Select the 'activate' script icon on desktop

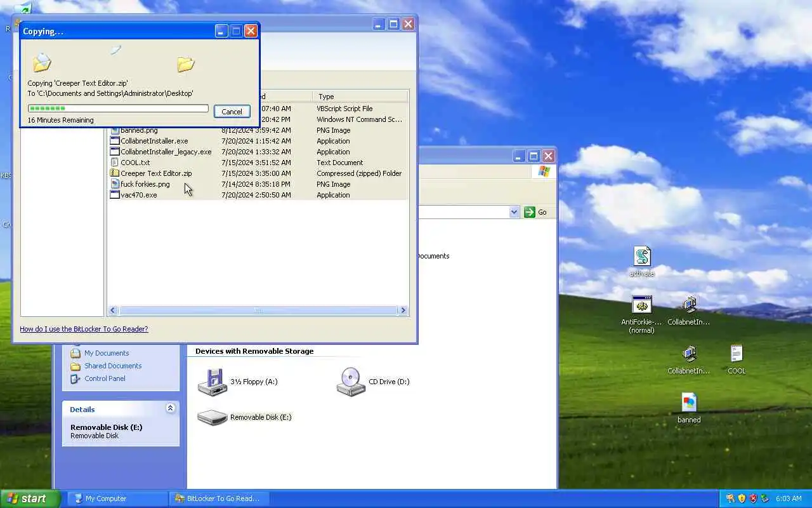[642, 256]
